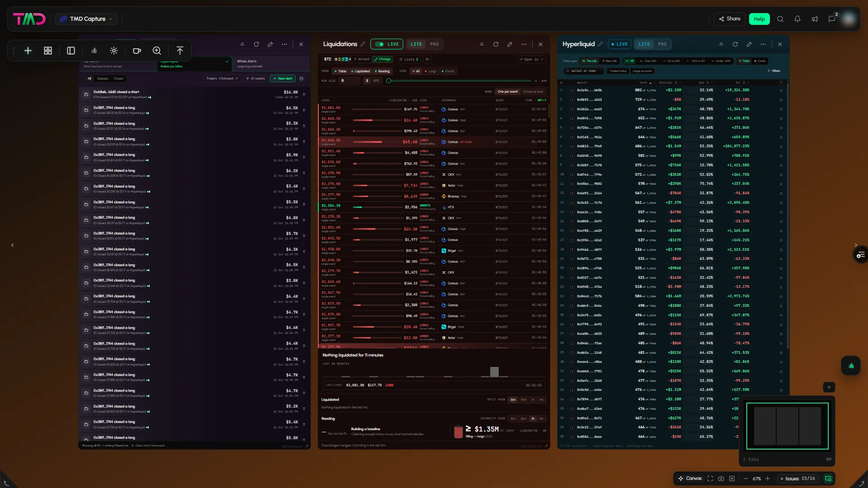The height and width of the screenshot is (488, 868).
Task: Switch Liquidations panel to PRO mode
Action: coord(434,44)
